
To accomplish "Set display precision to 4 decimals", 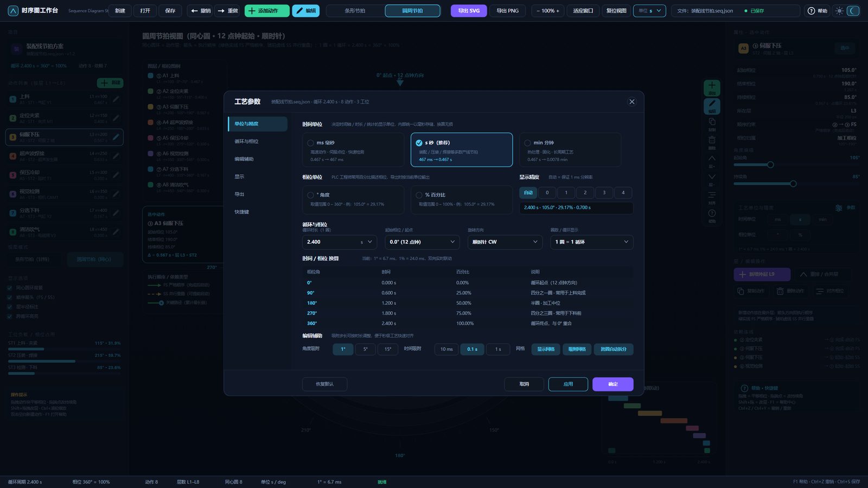I will click(x=623, y=192).
